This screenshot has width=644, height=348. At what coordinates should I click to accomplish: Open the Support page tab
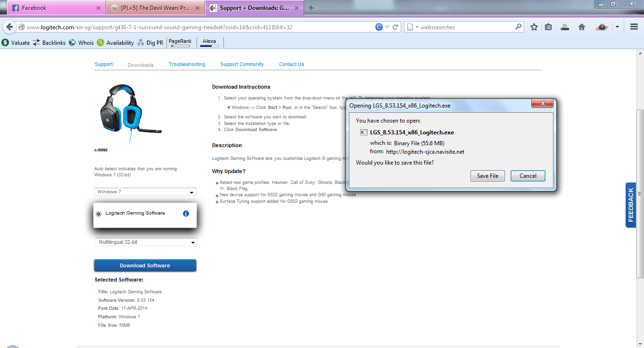point(104,64)
